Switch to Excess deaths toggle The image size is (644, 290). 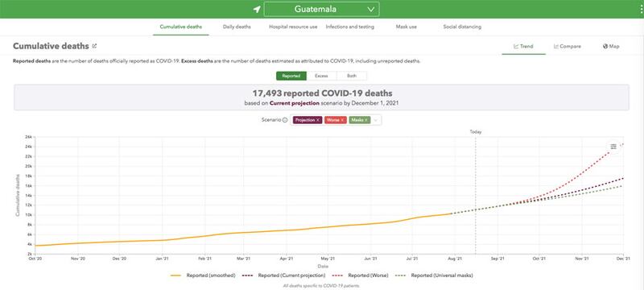[x=321, y=76]
